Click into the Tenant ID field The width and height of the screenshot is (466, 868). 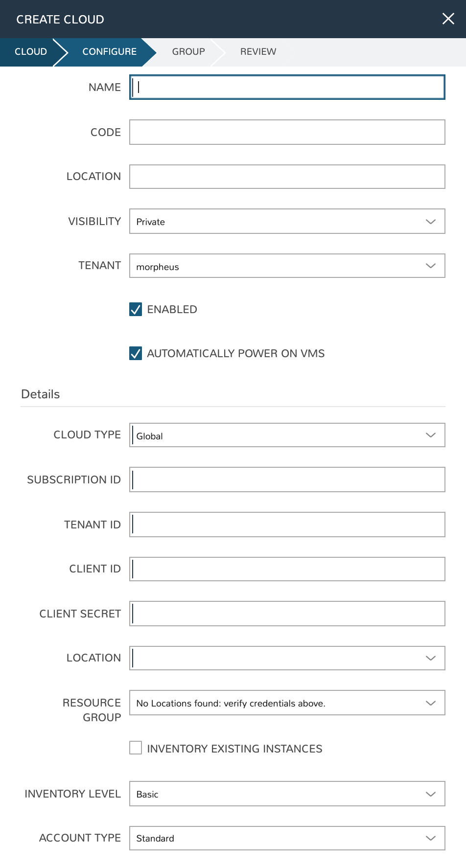pyautogui.click(x=287, y=525)
